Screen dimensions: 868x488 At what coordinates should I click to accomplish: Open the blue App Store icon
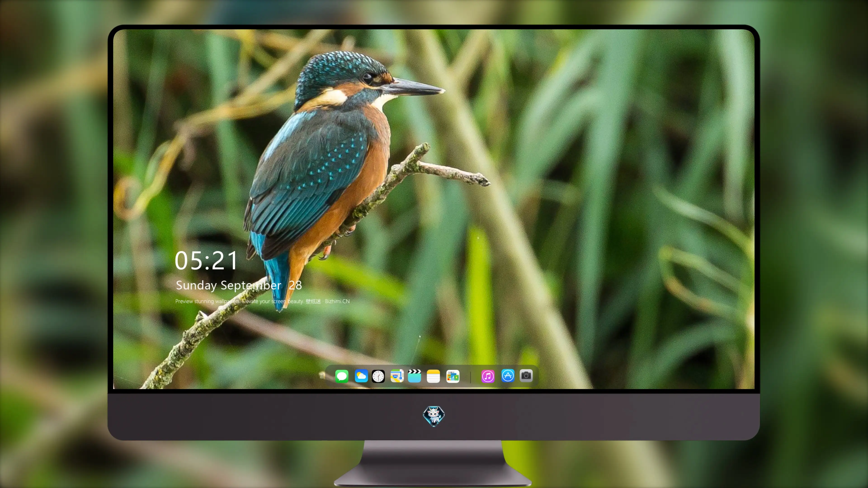click(508, 375)
